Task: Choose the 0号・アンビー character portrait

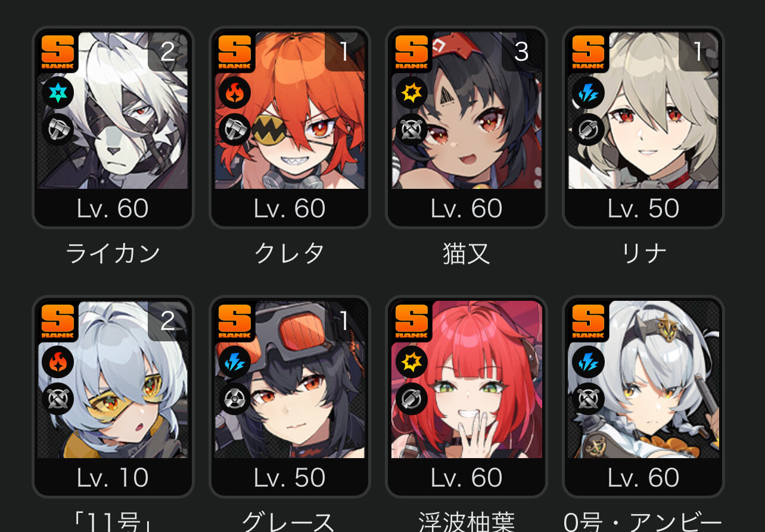Action: (x=643, y=379)
